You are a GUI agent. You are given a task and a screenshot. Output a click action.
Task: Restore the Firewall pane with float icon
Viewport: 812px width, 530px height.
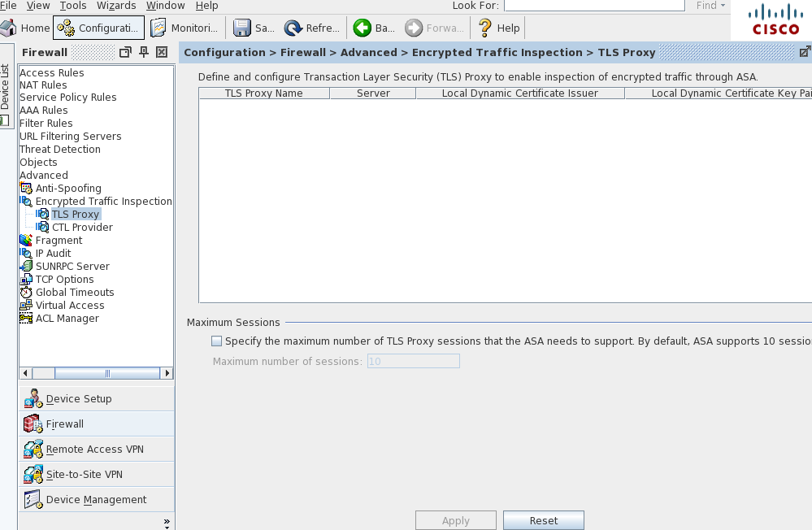[x=125, y=52]
